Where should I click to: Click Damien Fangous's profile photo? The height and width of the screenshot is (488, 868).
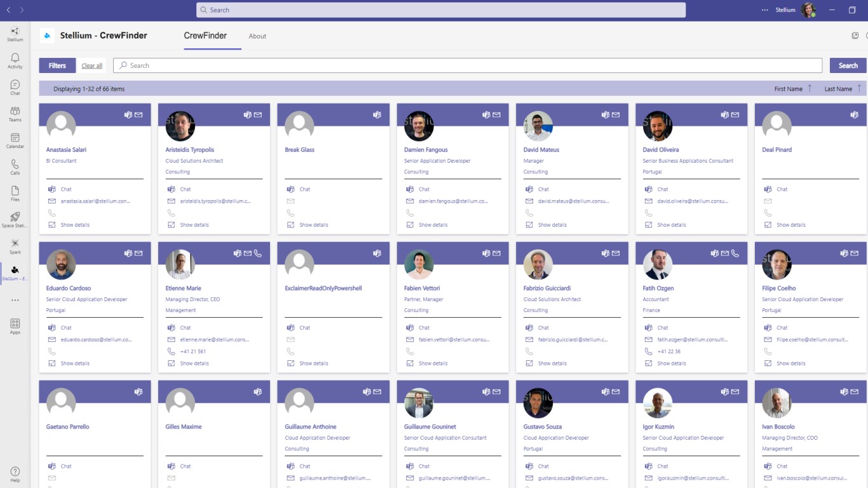click(x=419, y=126)
